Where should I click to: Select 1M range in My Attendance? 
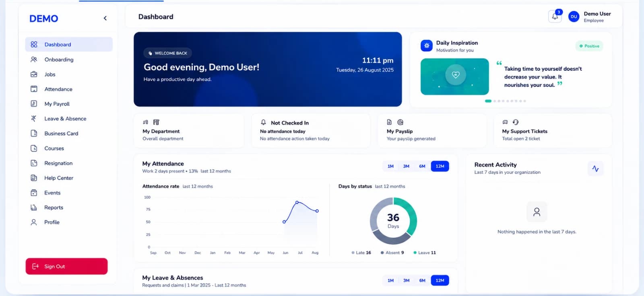(390, 166)
